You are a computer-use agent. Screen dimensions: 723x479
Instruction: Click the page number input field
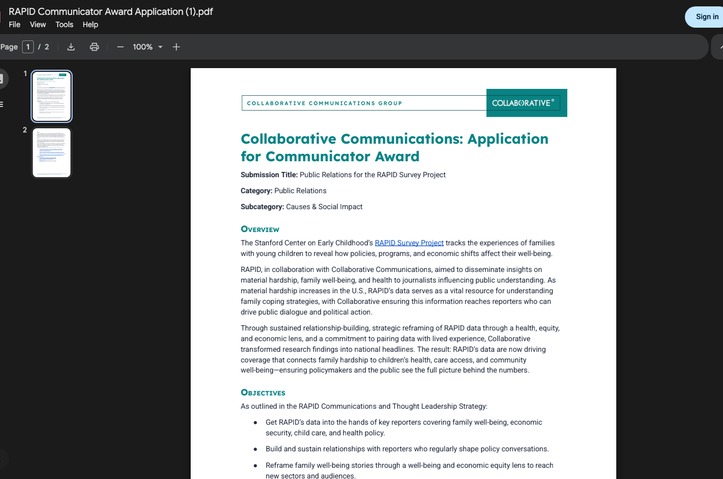point(28,47)
